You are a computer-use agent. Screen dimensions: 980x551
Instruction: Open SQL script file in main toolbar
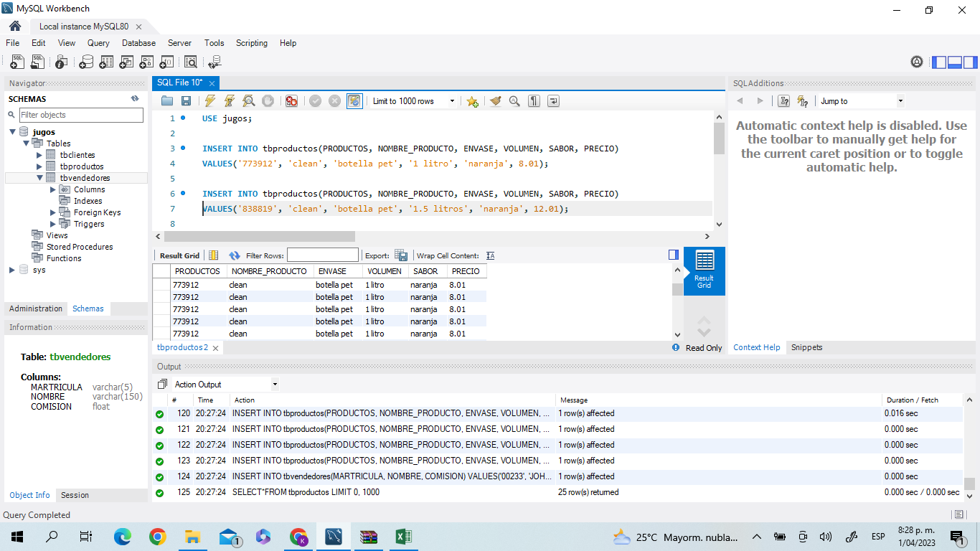pos(37,62)
